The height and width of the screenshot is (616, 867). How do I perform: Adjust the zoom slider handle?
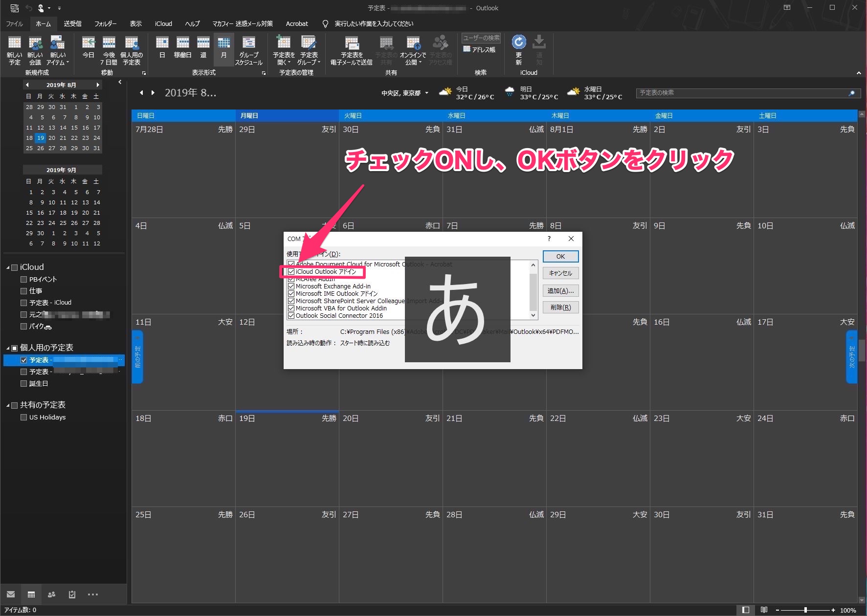[x=805, y=610]
